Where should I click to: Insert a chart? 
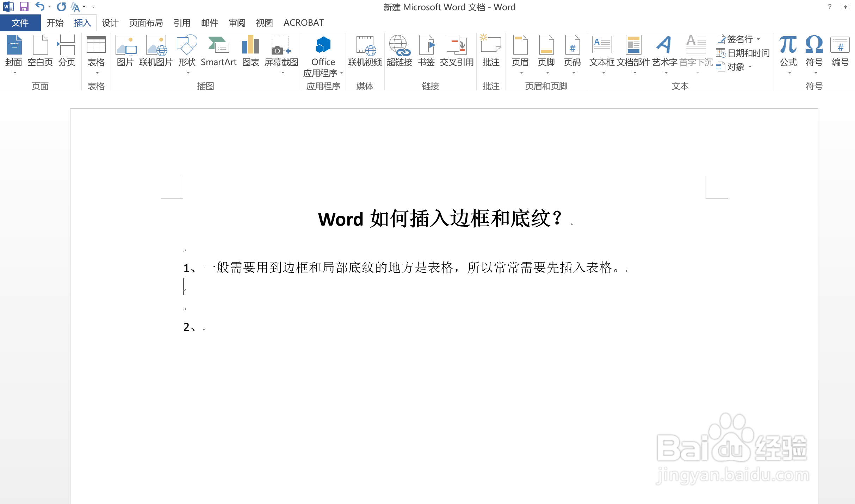tap(250, 52)
